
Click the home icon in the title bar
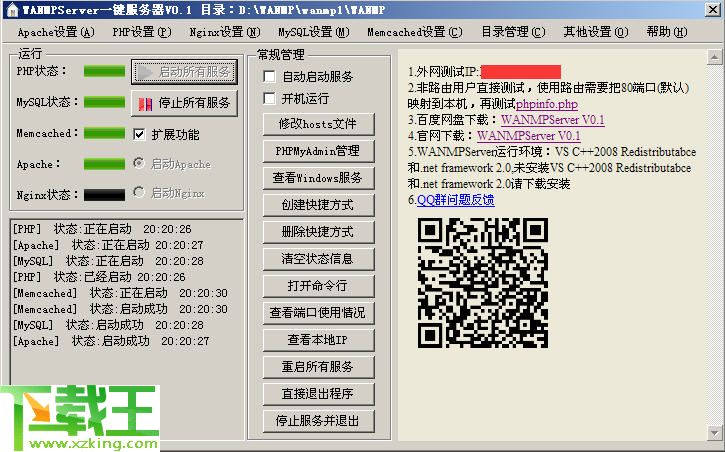tap(12, 10)
